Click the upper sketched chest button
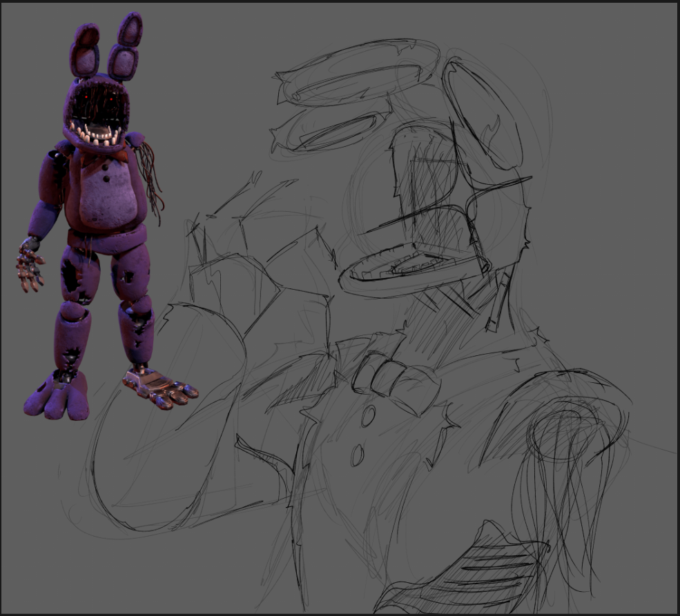Viewport: 680px width, 616px height. 368,416
